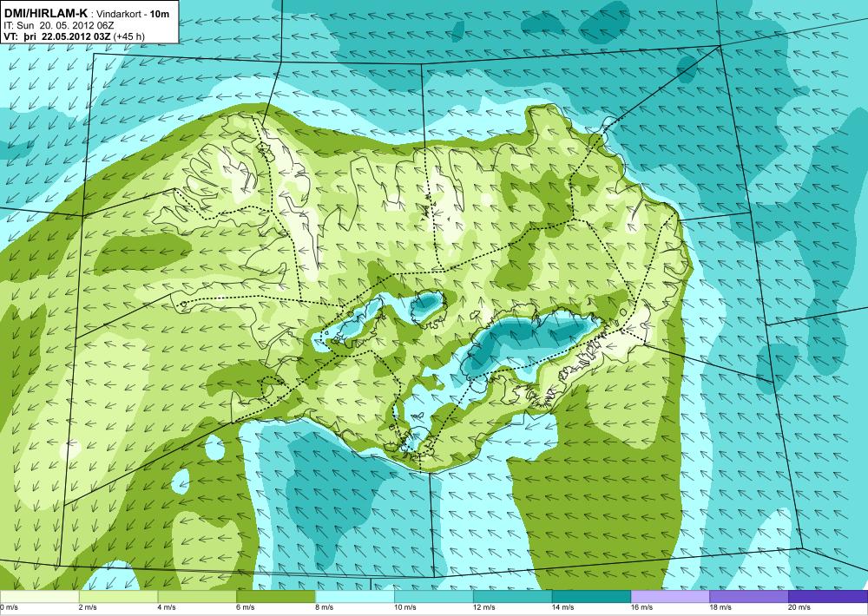Click the '10 m/s' legend label
The image size is (868, 616).
tap(404, 607)
